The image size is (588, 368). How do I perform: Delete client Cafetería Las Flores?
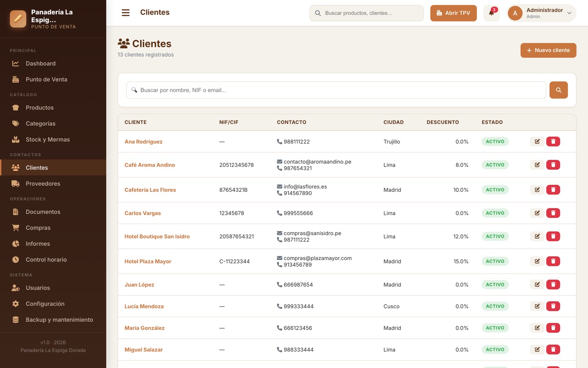pyautogui.click(x=553, y=190)
